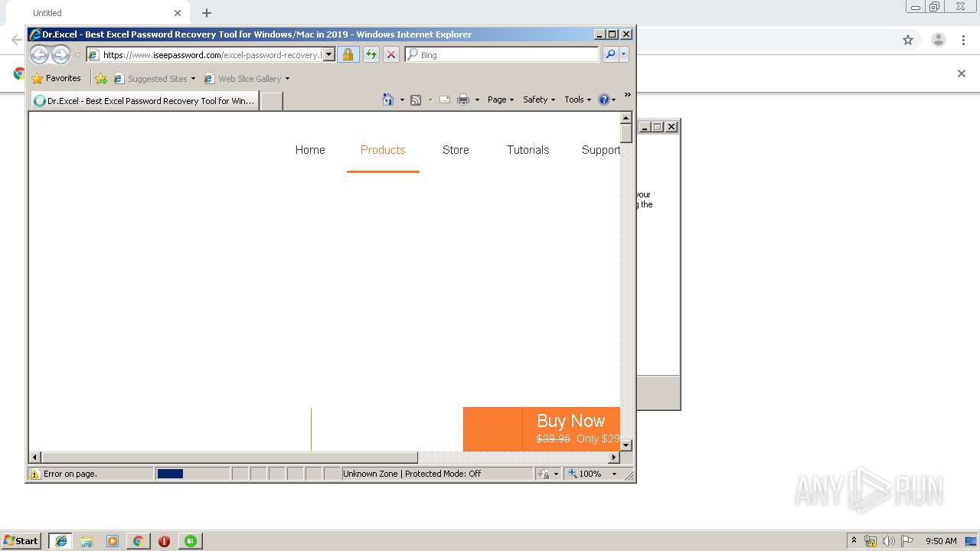
Task: Open the status bar security zone dropdown
Action: click(x=548, y=474)
